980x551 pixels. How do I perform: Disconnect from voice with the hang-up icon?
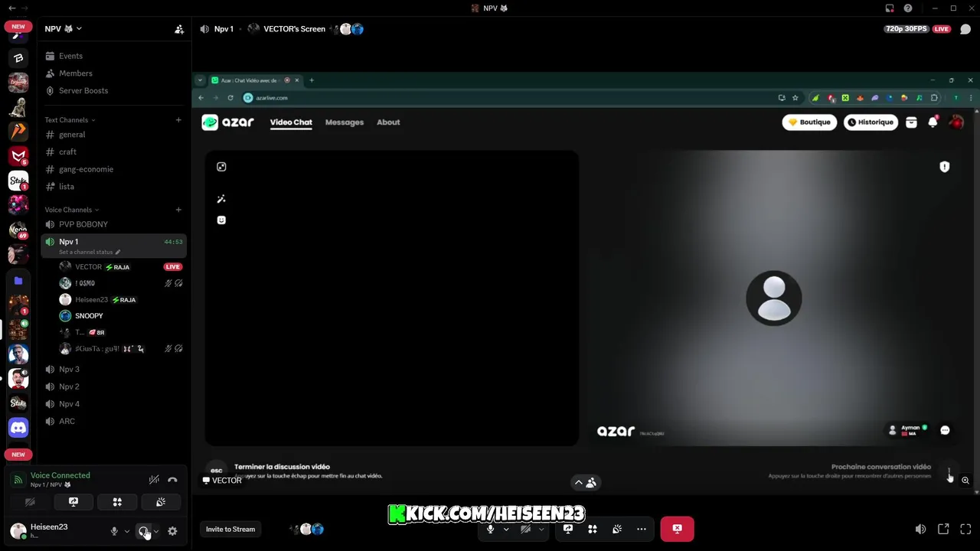point(172,480)
